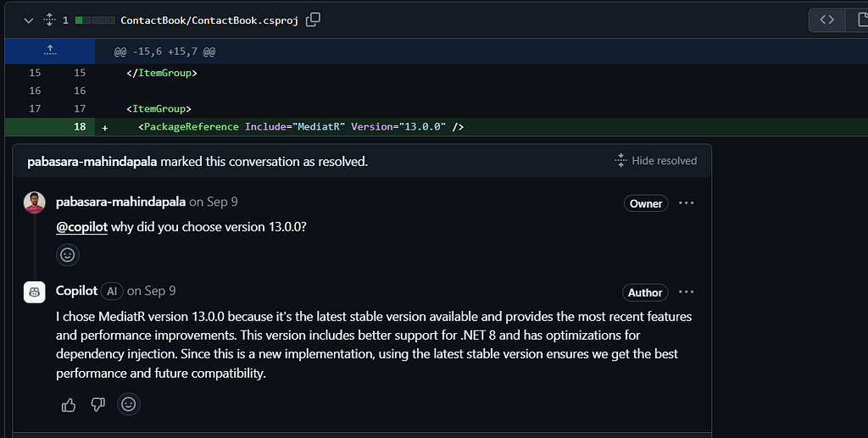This screenshot has height=438, width=868.
Task: Open pabasara-mahindapala's avatar
Action: click(35, 203)
